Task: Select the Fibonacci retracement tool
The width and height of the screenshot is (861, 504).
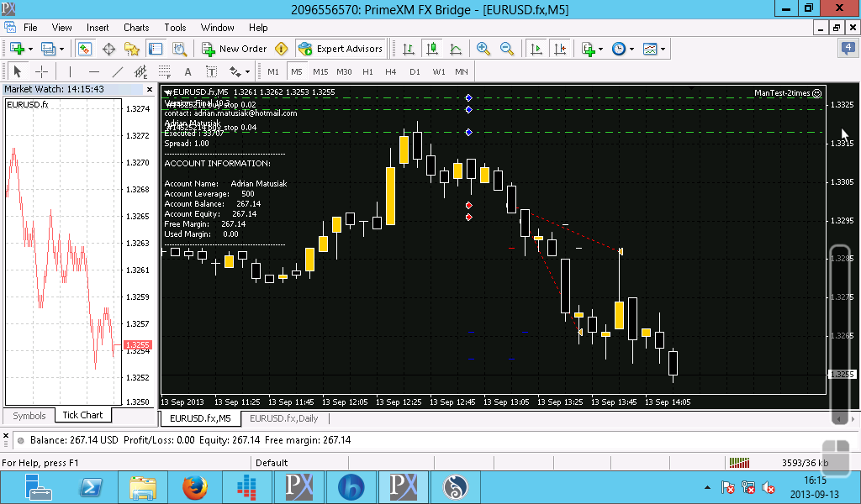Action: pyautogui.click(x=165, y=71)
